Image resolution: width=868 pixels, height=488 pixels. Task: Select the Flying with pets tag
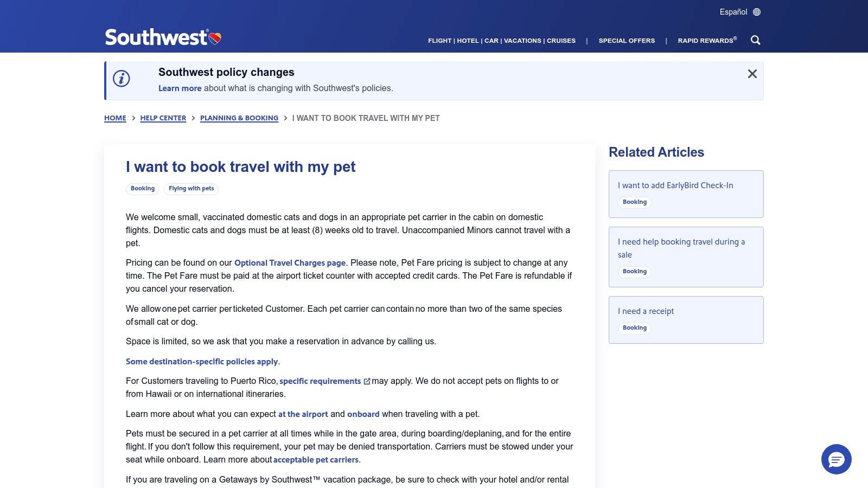pos(191,189)
